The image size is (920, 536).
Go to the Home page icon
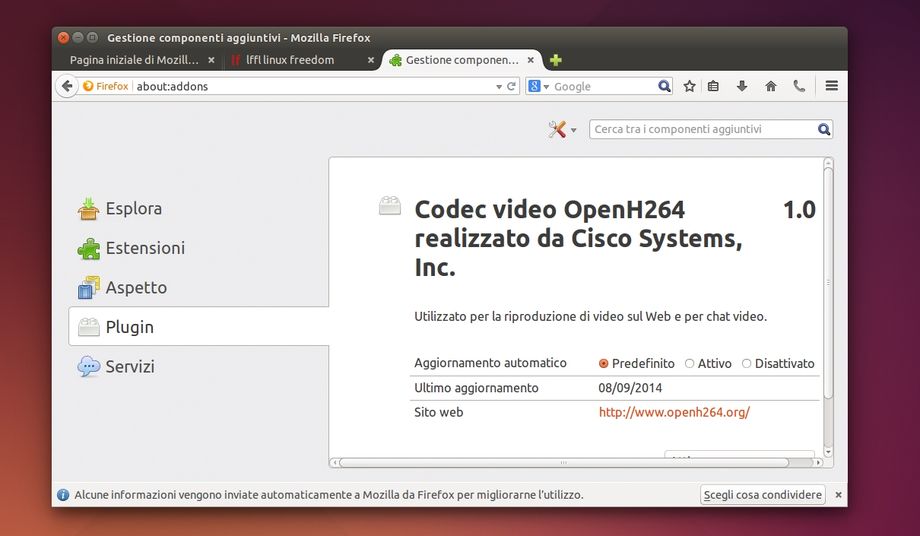(x=771, y=86)
